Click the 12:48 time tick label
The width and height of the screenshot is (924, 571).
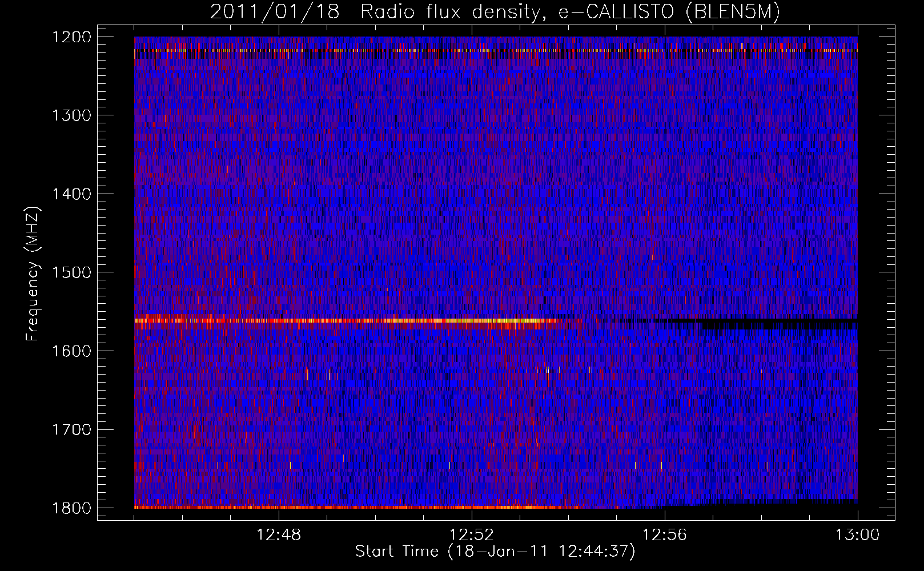click(279, 535)
